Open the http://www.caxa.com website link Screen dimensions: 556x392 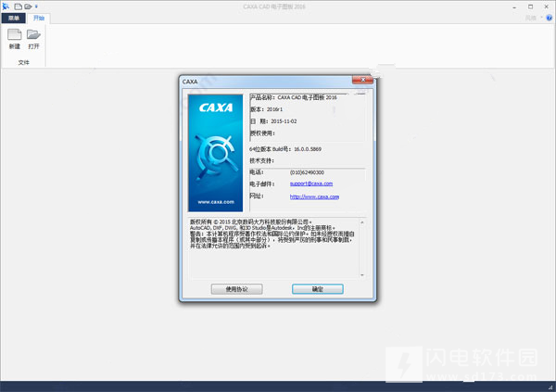point(314,196)
